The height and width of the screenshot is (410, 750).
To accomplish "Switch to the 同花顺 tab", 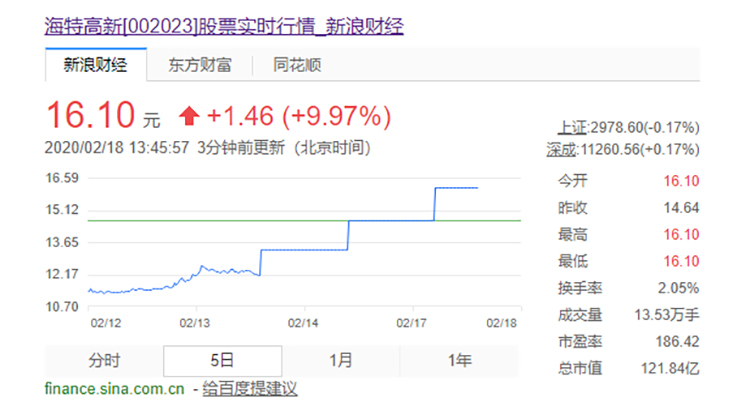I will click(297, 65).
